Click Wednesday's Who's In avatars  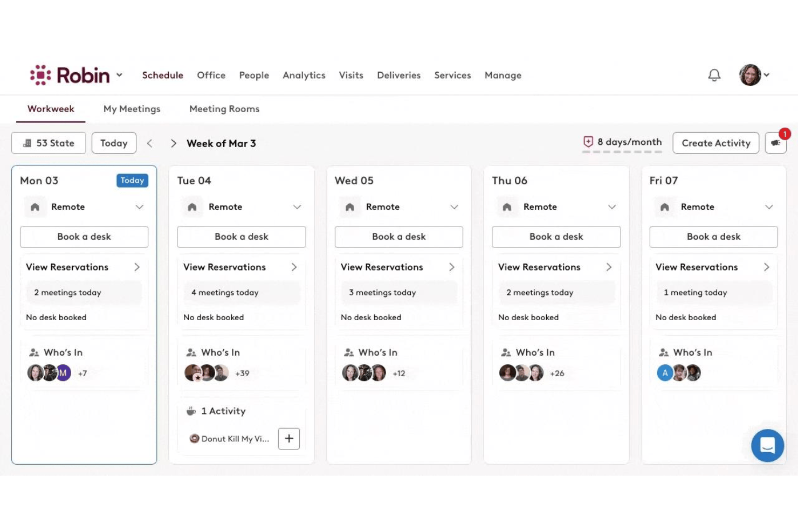point(364,373)
